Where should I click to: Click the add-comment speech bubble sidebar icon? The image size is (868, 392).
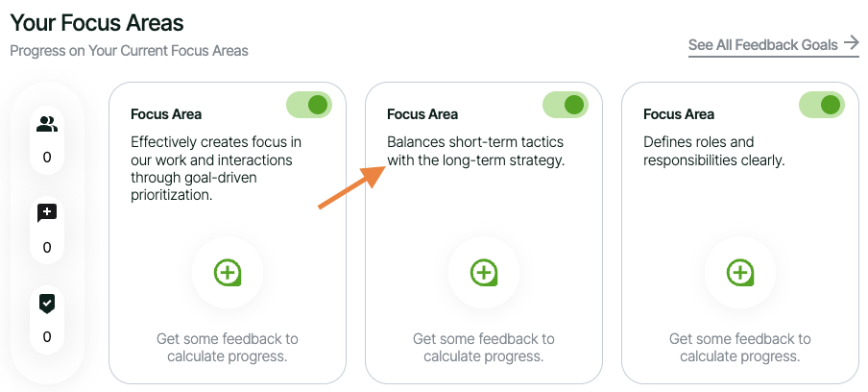[x=46, y=213]
